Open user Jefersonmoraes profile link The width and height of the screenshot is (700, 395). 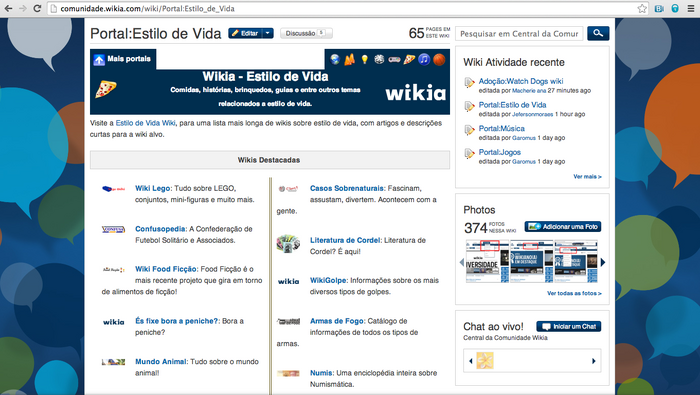[533, 114]
